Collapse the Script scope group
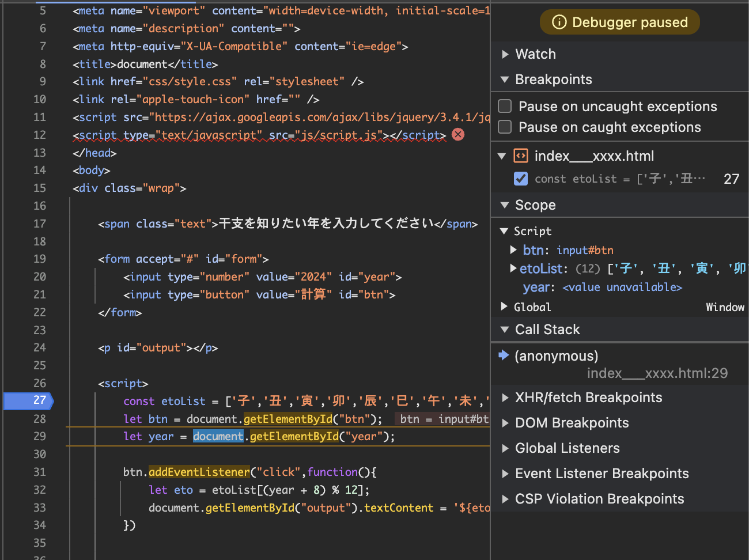 [x=504, y=231]
